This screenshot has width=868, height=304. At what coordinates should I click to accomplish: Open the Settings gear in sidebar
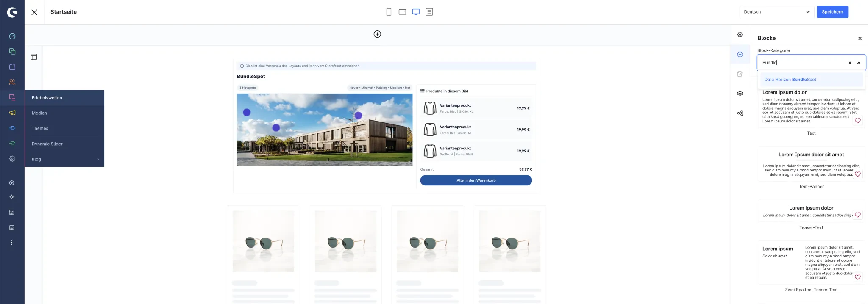point(12,158)
